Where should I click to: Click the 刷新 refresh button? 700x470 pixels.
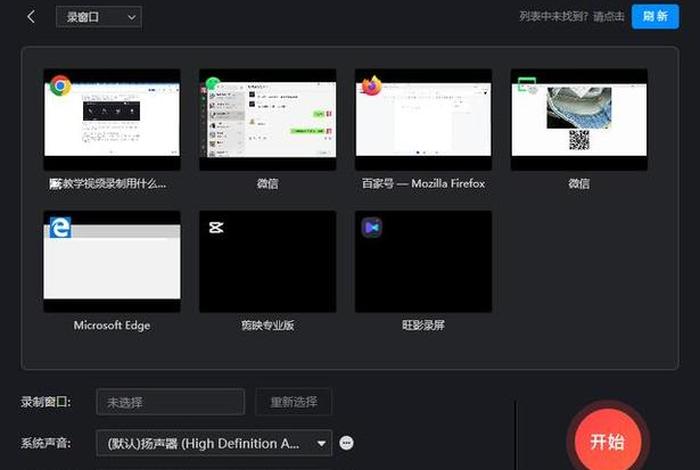[655, 17]
